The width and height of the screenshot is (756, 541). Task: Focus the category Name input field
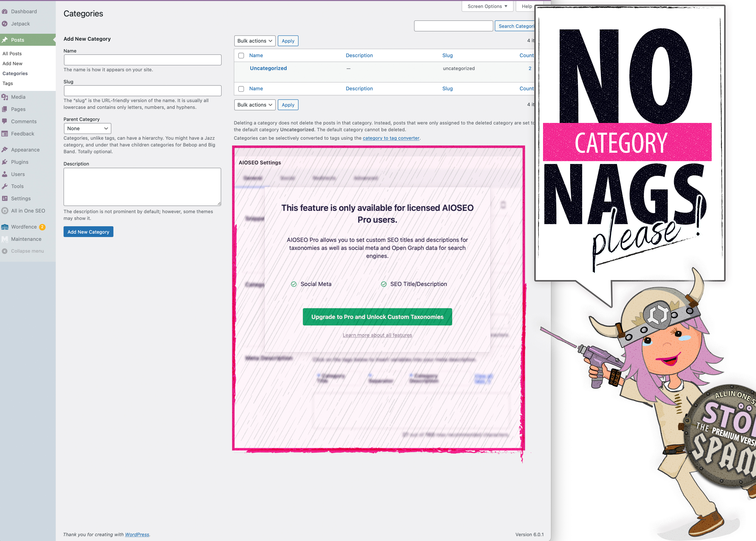143,60
